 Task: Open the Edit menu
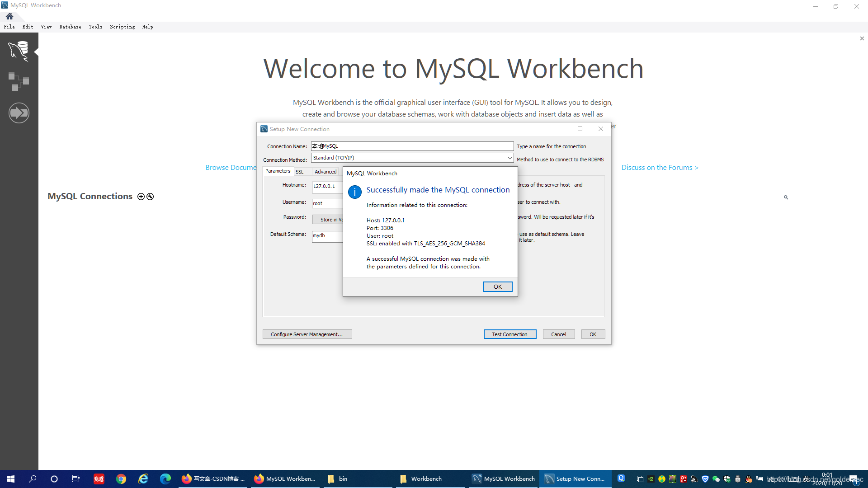(28, 27)
